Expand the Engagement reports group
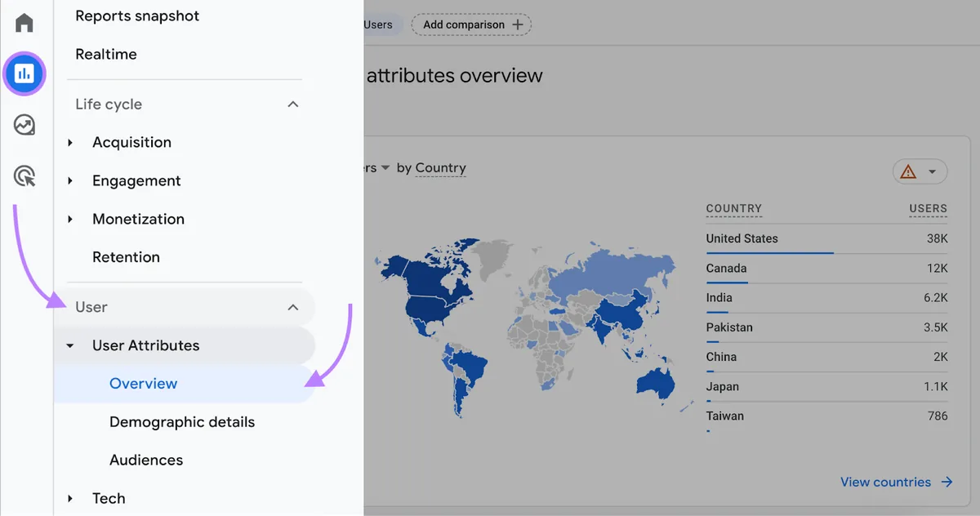980x516 pixels. click(x=71, y=181)
